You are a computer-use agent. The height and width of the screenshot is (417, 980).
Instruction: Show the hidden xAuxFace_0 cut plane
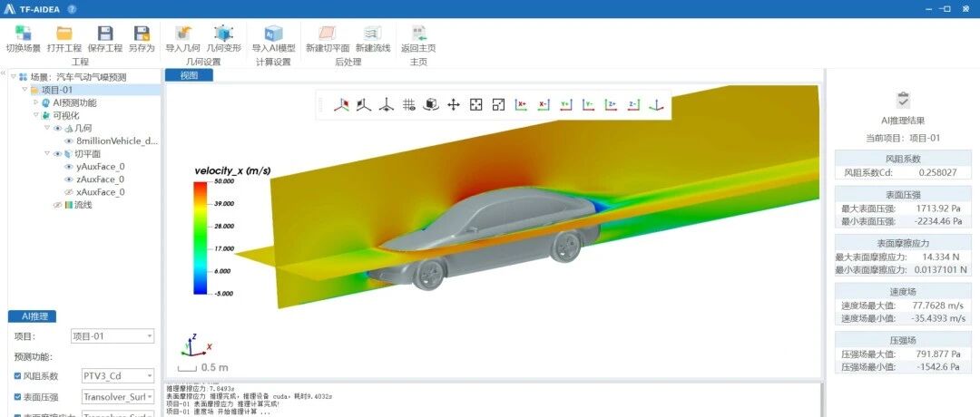click(x=69, y=192)
